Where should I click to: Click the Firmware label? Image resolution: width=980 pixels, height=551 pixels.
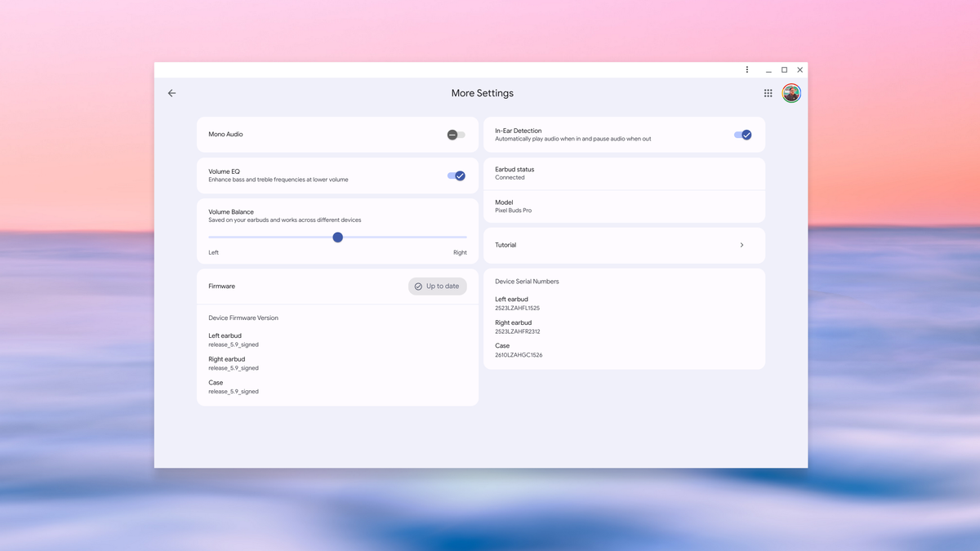coord(221,287)
